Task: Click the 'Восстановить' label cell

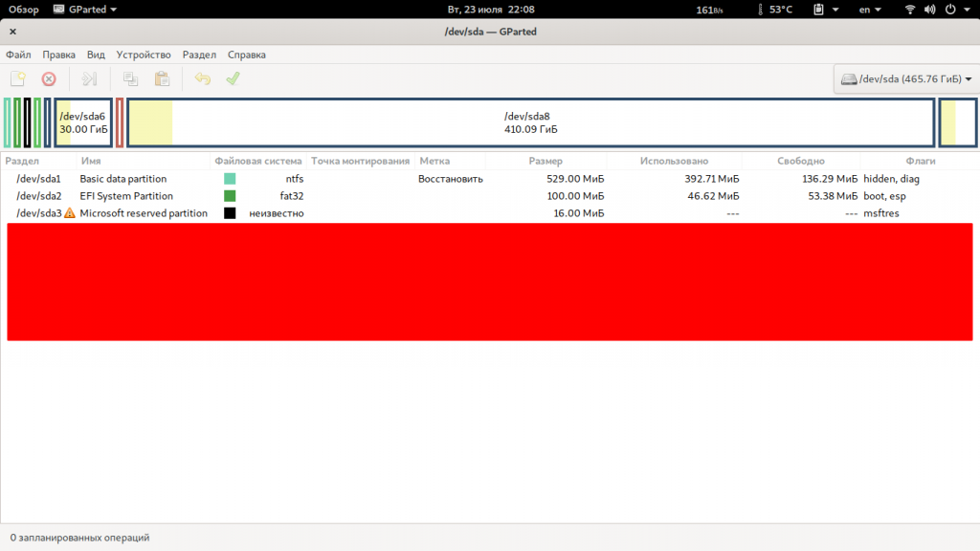Action: [451, 179]
